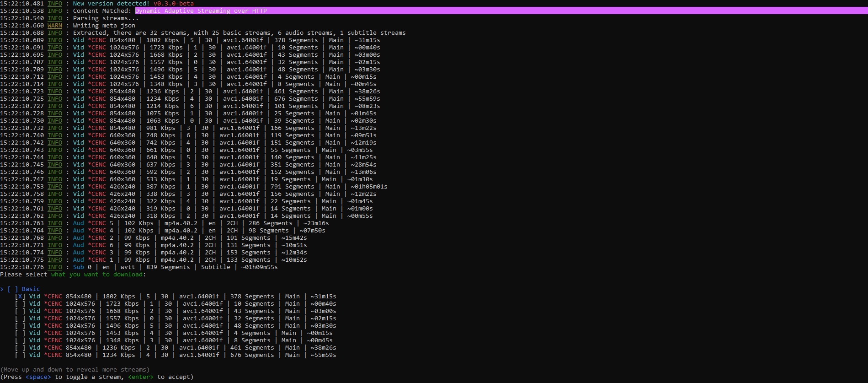Click the 'Content Matched:' label
Screen dimensions: 868x383
click(x=102, y=11)
